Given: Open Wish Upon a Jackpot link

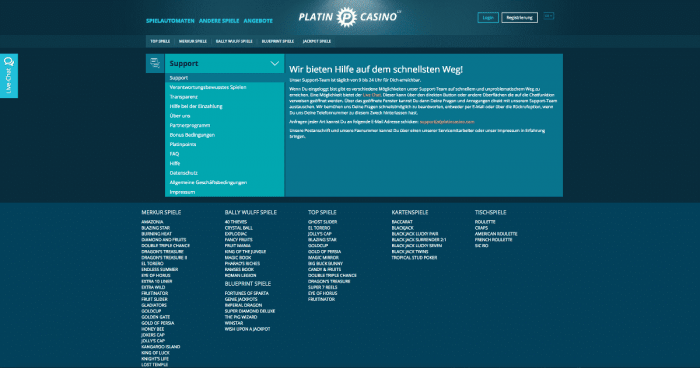Looking at the screenshot, I should pos(247,329).
